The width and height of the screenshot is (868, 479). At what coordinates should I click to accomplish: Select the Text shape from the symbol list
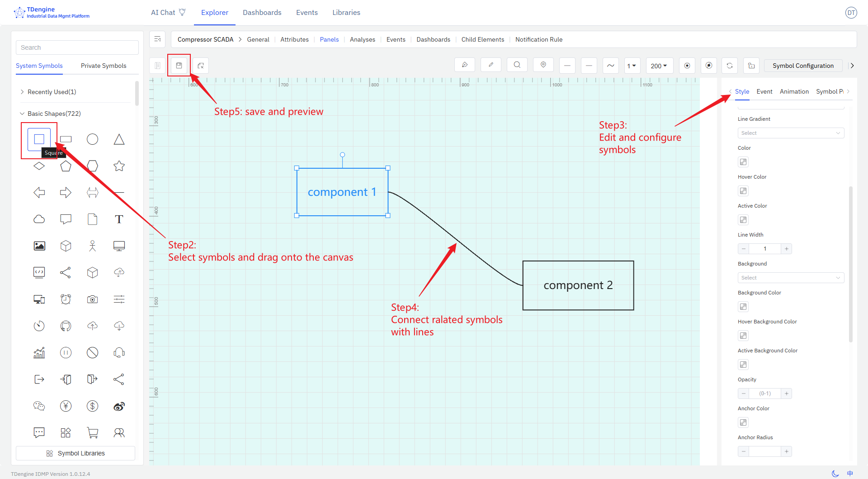(x=119, y=219)
